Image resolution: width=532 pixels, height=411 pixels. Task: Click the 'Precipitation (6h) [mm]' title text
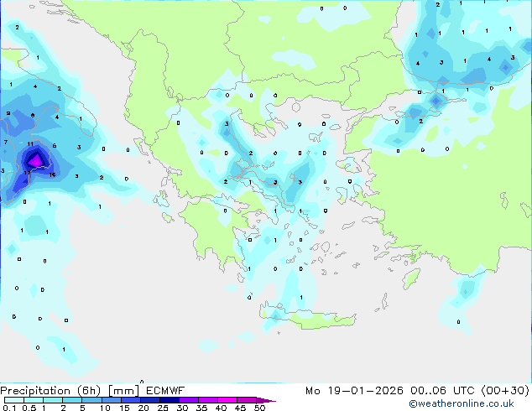(70, 391)
